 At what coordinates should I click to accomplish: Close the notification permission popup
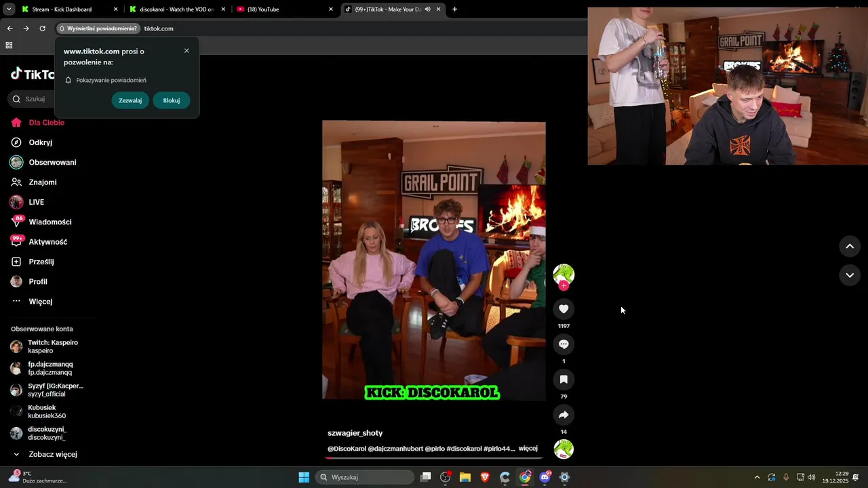(186, 51)
